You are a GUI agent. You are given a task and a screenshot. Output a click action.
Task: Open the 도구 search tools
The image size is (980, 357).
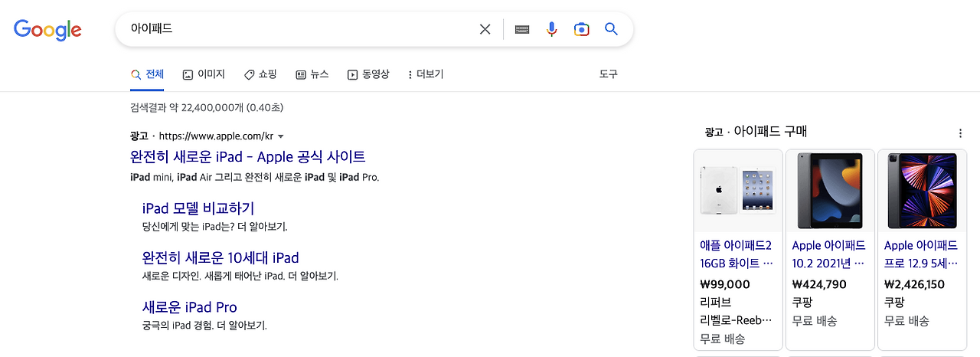click(x=608, y=74)
